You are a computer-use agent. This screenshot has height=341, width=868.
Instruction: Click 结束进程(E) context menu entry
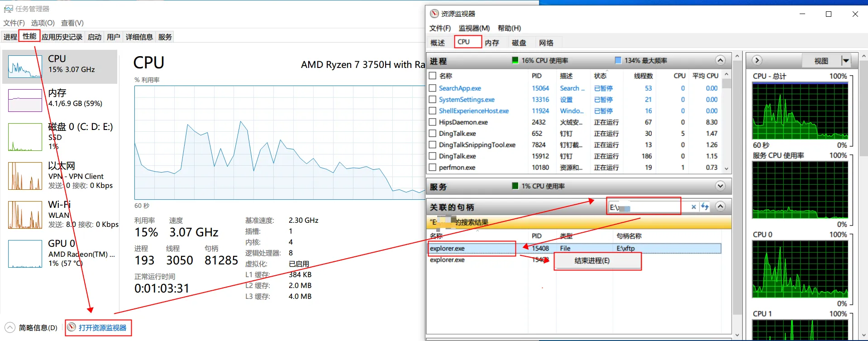click(x=592, y=261)
